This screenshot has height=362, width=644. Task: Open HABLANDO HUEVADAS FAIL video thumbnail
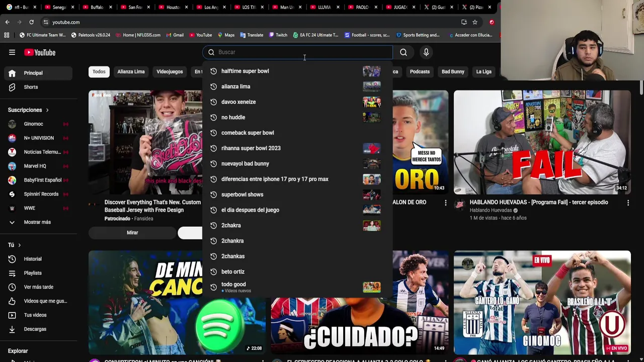pyautogui.click(x=542, y=142)
